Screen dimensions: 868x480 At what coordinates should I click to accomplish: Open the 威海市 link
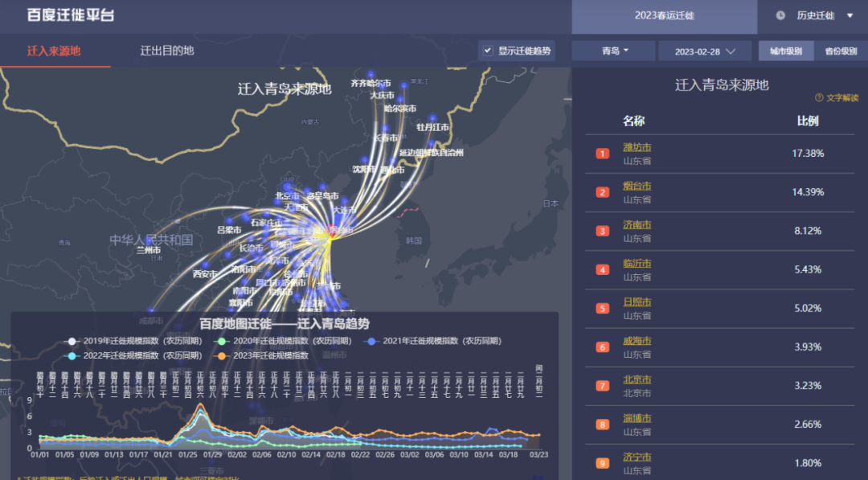pos(637,341)
